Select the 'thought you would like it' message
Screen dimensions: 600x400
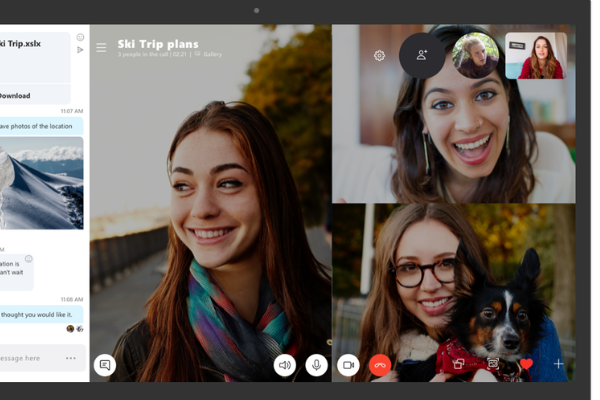pyautogui.click(x=41, y=314)
